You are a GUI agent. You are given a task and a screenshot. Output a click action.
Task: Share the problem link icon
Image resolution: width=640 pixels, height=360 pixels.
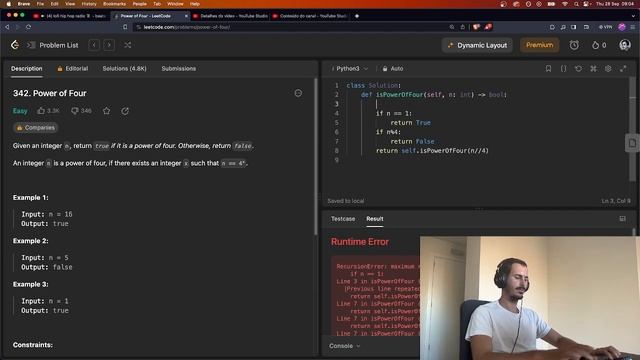click(125, 111)
